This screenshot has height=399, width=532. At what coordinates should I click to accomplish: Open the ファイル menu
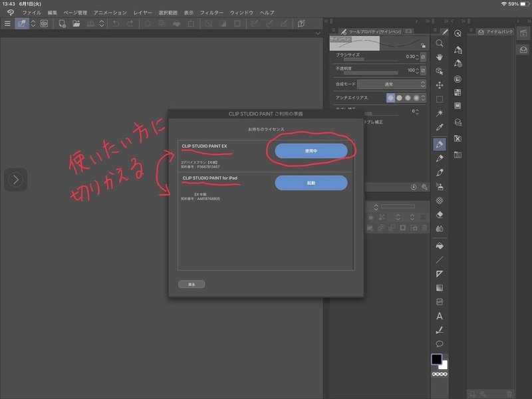(31, 13)
